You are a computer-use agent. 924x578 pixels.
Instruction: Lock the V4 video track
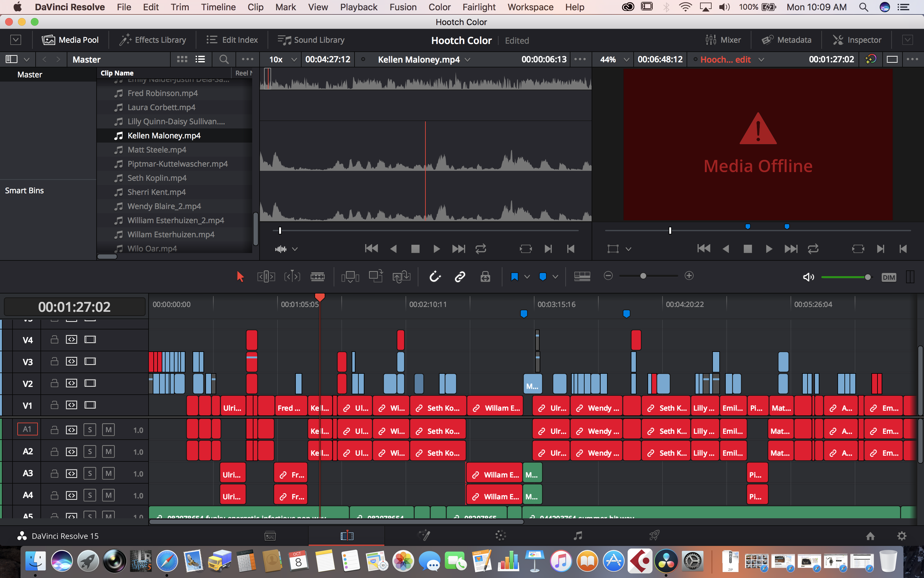click(54, 339)
